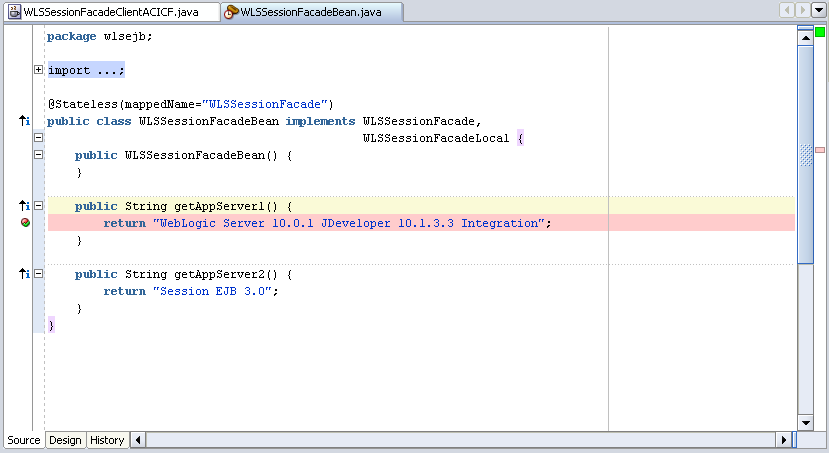Collapse the WLSSessionFacadeBean class body
Image resolution: width=829 pixels, height=453 pixels.
pos(39,137)
